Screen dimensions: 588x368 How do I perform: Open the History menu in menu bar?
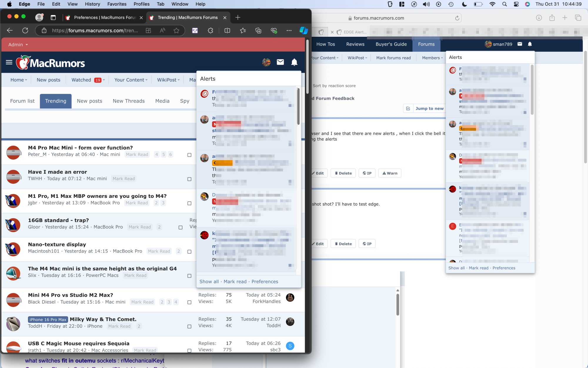click(92, 4)
